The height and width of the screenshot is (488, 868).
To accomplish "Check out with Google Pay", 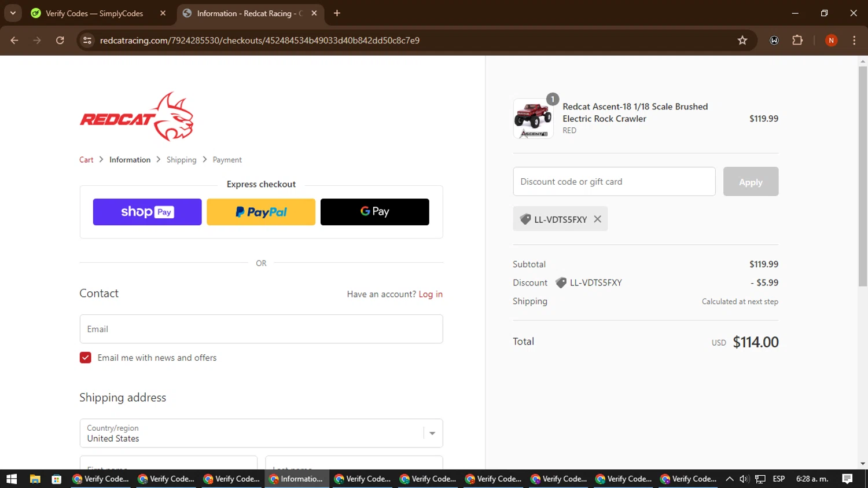I will 375,212.
